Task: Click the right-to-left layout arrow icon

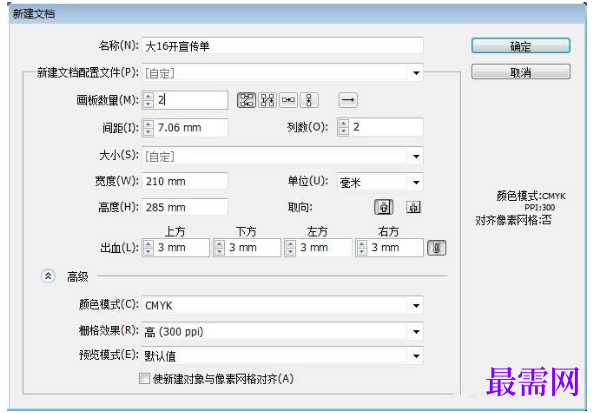Action: (x=348, y=100)
